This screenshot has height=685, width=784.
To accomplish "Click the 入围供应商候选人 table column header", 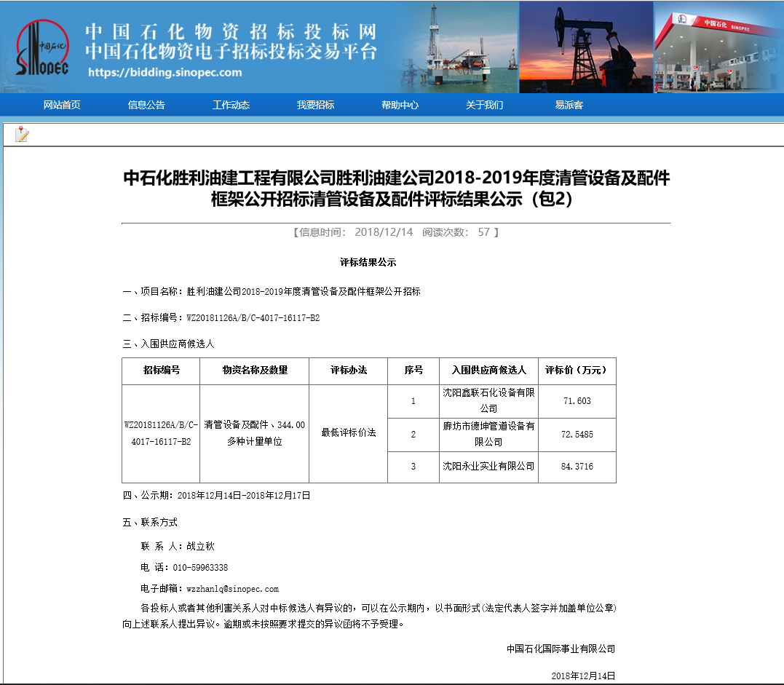I will [x=488, y=371].
